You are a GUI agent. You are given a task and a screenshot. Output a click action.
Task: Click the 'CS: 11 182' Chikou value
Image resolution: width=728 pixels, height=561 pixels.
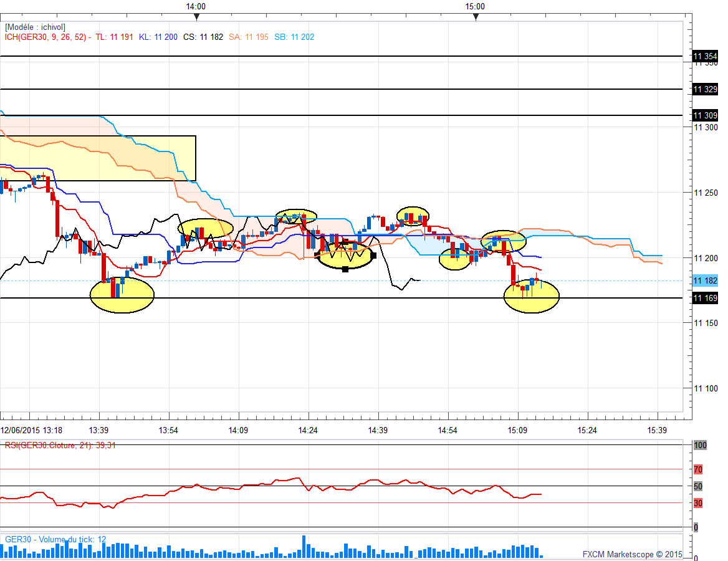pyautogui.click(x=203, y=37)
